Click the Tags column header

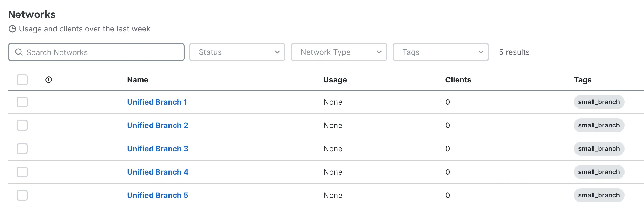coord(583,80)
